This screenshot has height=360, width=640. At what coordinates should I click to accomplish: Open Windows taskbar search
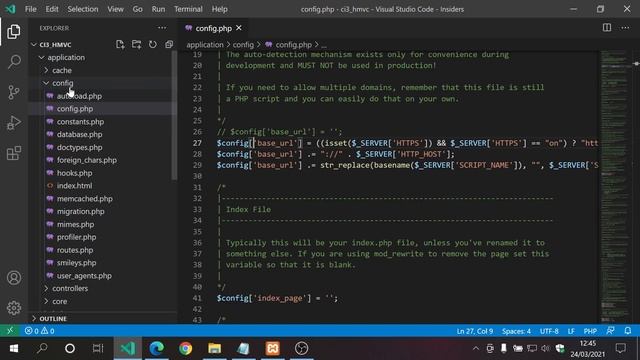[x=42, y=348]
